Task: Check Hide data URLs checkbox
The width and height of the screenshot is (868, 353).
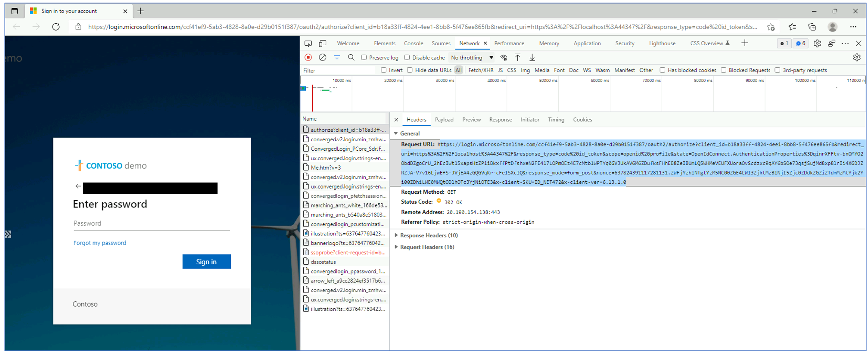Action: (410, 70)
